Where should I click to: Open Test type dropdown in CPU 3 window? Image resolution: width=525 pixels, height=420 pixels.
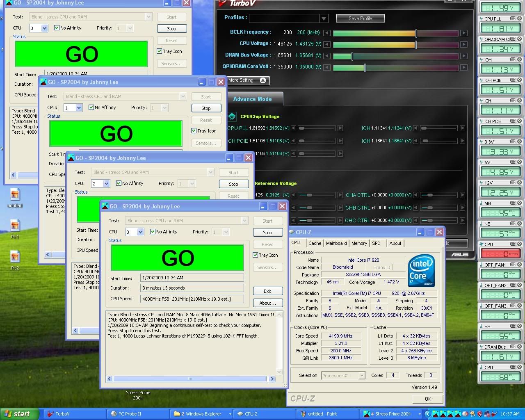point(244,221)
